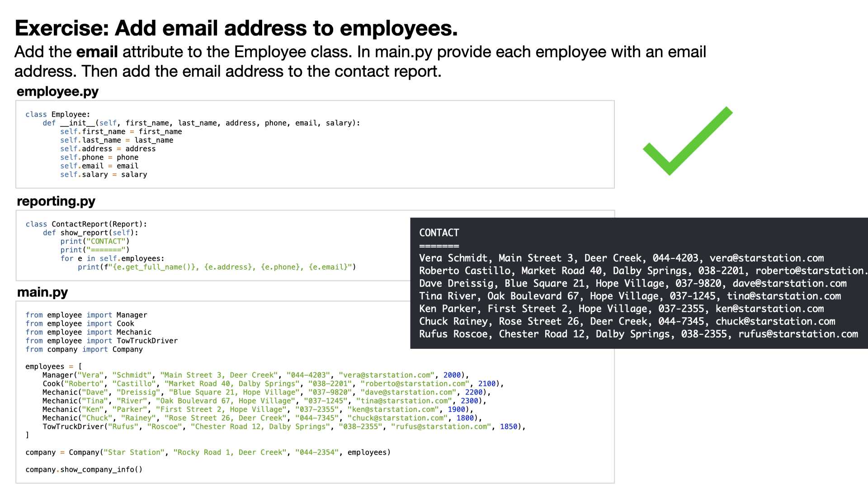Click the 'class ContactReport(Report):' line

86,225
